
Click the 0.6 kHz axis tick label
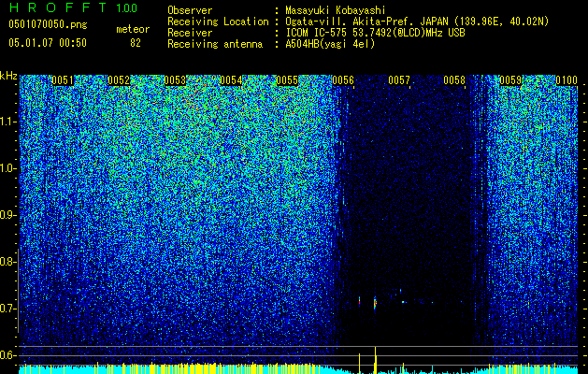coord(7,355)
